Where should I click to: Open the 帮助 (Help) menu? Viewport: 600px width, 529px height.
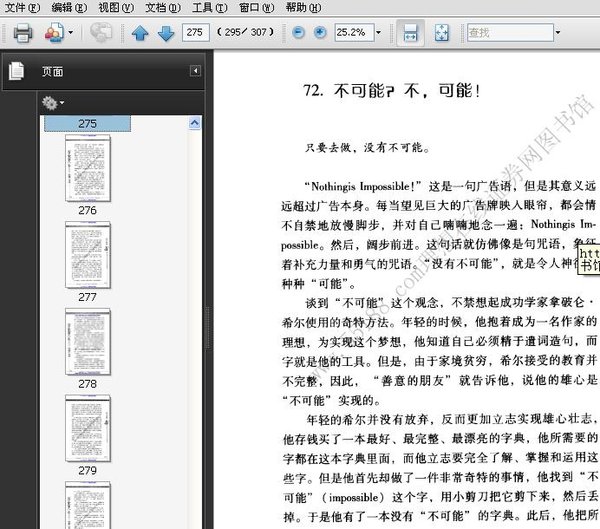[302, 7]
